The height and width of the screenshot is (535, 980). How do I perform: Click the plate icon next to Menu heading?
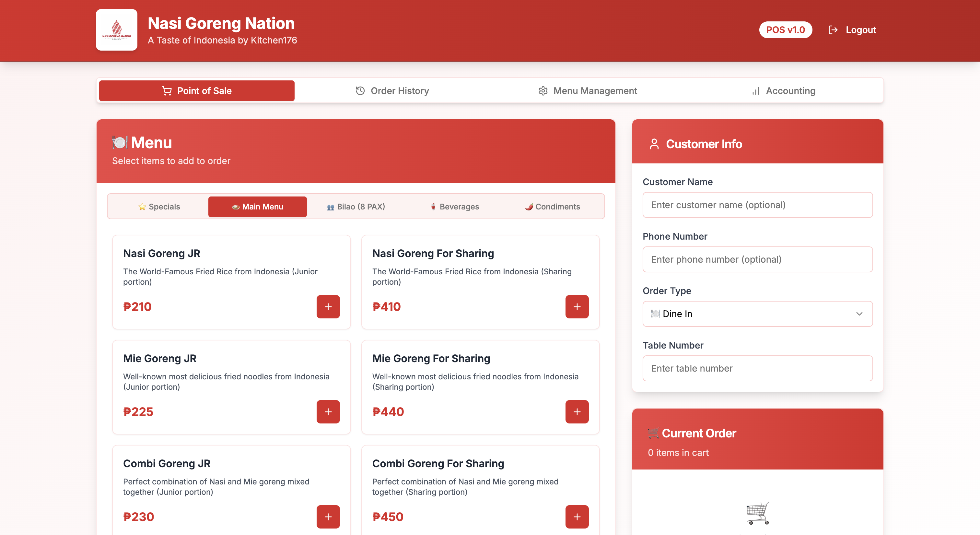(x=120, y=143)
